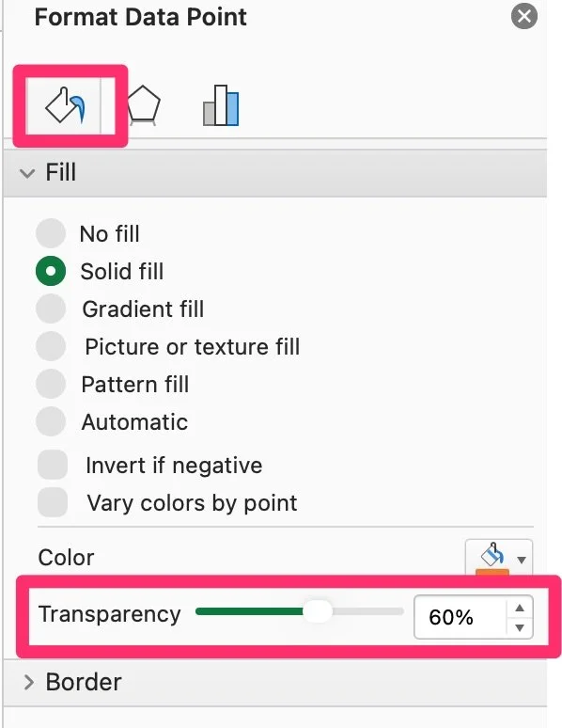Click the fill color paint bucket icon

[x=492, y=557]
